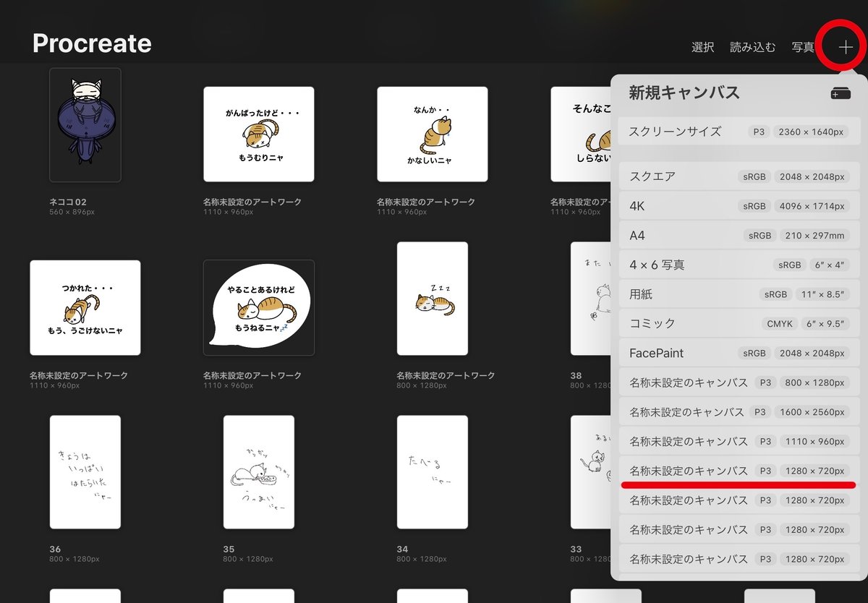Viewport: 868px width, 603px height.
Task: Choose スクリーンサイズ canvas preset
Action: click(x=739, y=132)
